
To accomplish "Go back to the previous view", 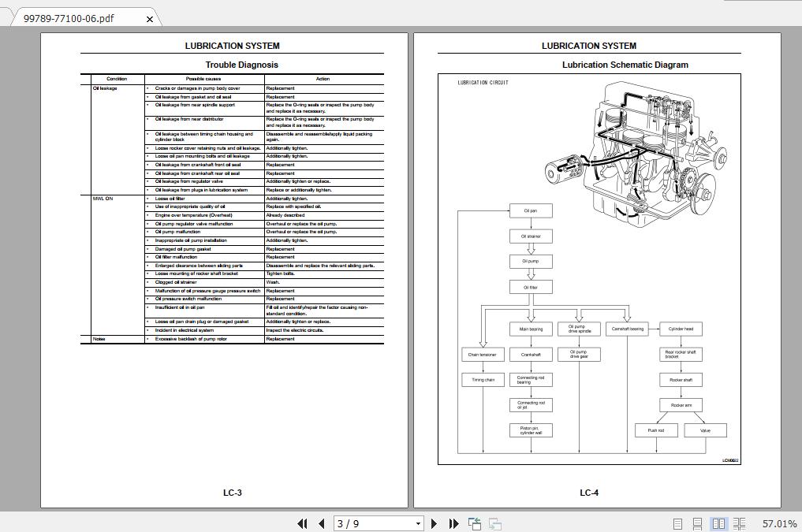I will click(475, 523).
